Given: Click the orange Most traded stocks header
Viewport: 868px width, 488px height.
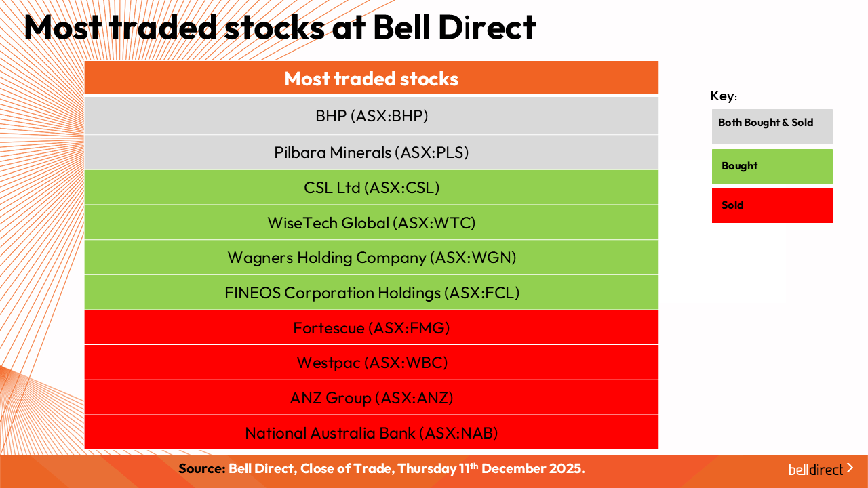Looking at the screenshot, I should [x=371, y=79].
